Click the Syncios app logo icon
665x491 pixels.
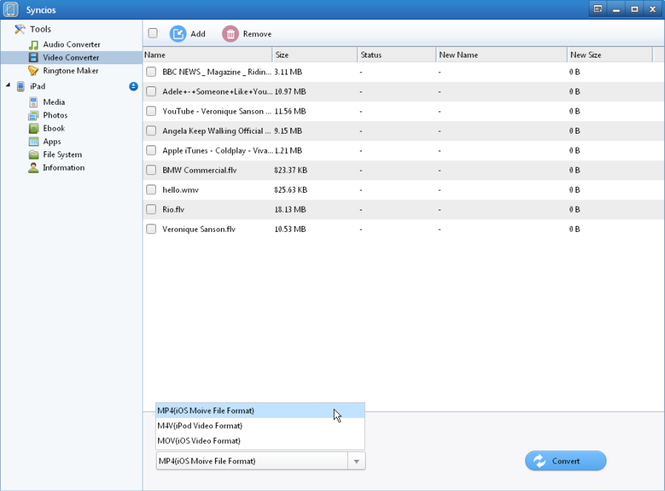tap(11, 9)
